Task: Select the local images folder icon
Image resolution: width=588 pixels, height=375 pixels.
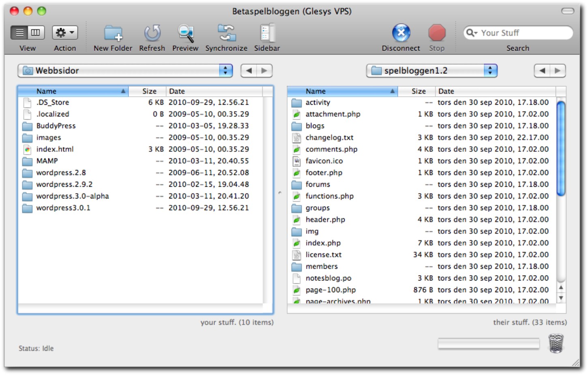Action: click(x=27, y=138)
